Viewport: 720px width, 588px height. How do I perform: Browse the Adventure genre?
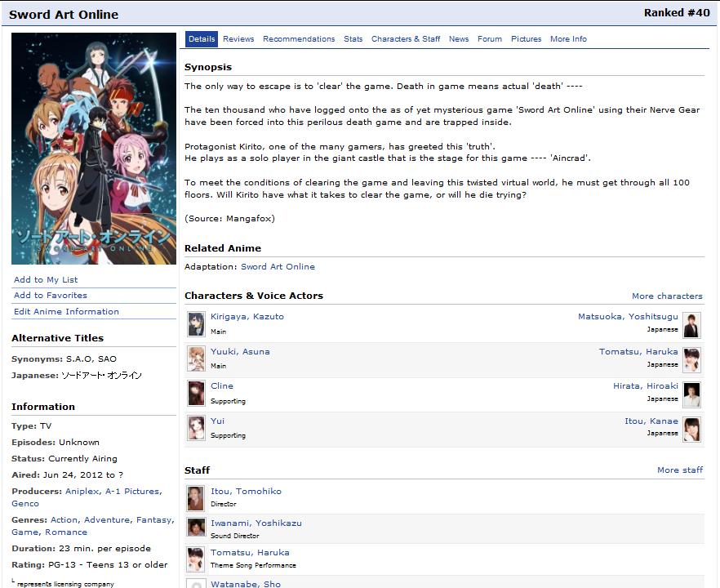point(108,519)
